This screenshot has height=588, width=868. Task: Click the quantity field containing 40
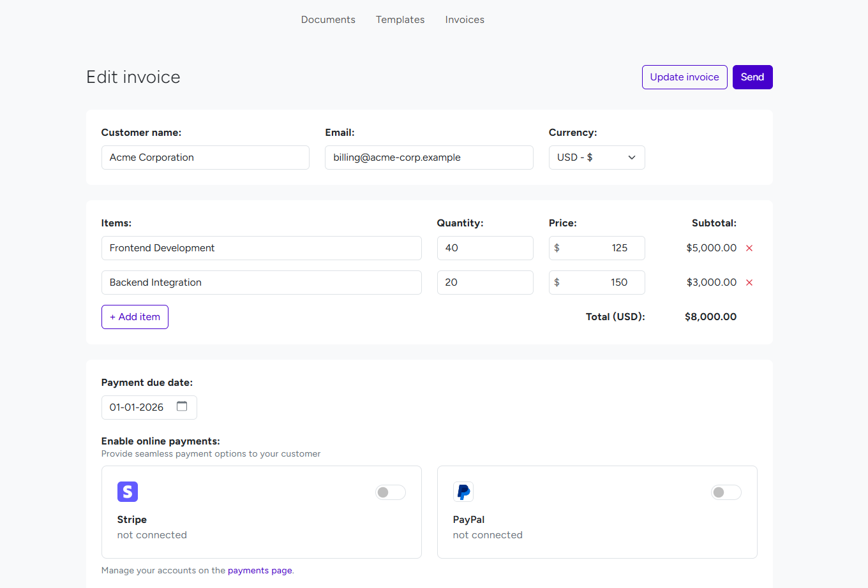click(x=485, y=248)
